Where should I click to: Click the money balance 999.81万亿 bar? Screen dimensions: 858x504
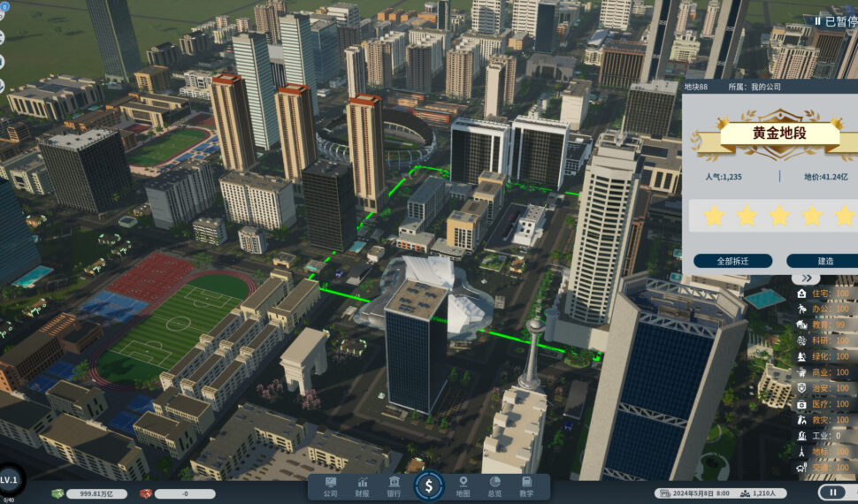[88, 493]
